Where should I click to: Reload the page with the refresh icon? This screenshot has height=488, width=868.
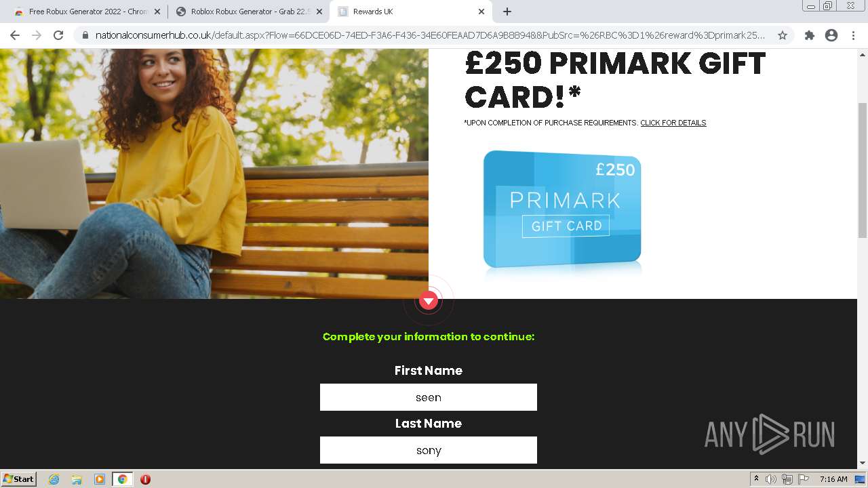pyautogui.click(x=58, y=35)
